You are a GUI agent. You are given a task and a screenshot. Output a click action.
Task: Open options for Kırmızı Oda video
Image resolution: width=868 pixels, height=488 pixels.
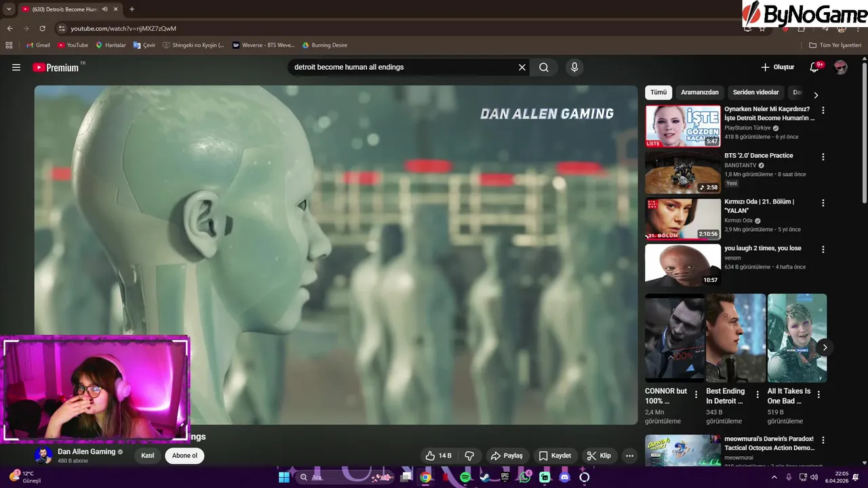pos(823,203)
